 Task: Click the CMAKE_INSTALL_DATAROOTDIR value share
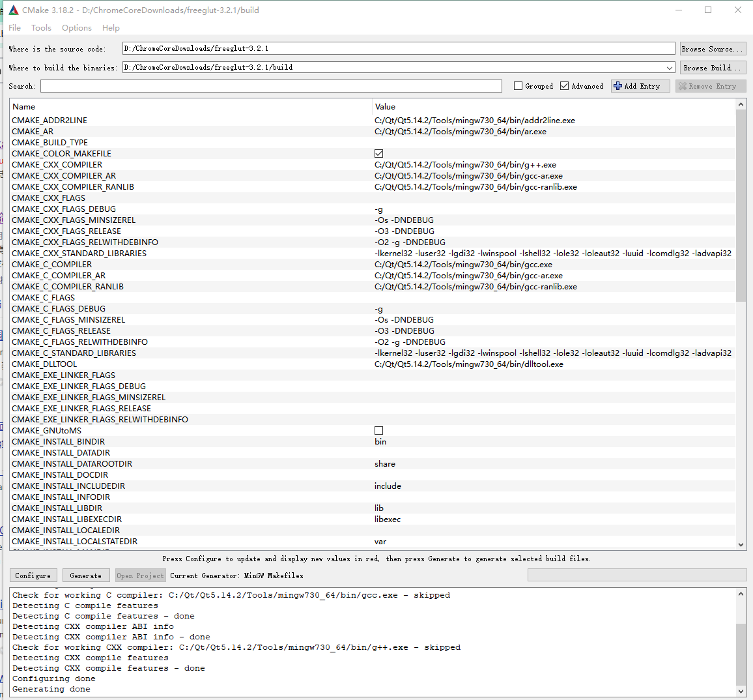[385, 464]
